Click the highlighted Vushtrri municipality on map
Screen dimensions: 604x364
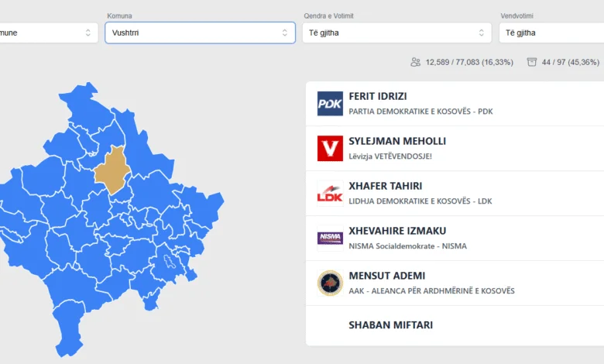[x=110, y=168]
